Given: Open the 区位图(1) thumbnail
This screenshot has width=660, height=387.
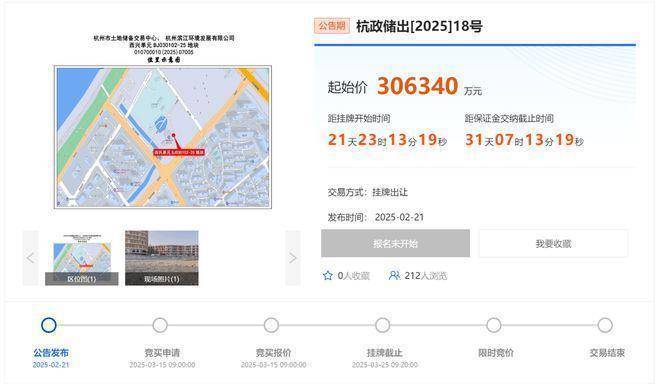Looking at the screenshot, I should (82, 258).
